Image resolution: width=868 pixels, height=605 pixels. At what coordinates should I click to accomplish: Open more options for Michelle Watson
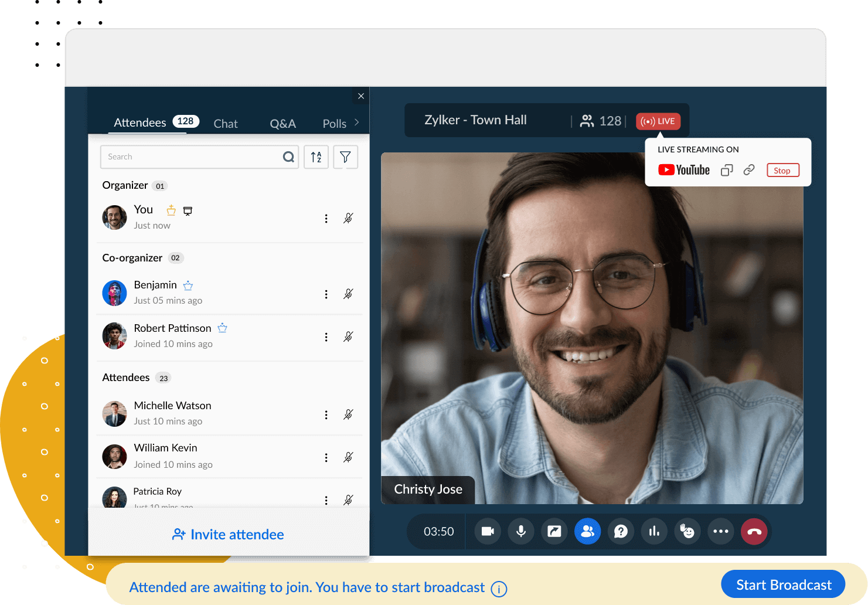click(326, 414)
